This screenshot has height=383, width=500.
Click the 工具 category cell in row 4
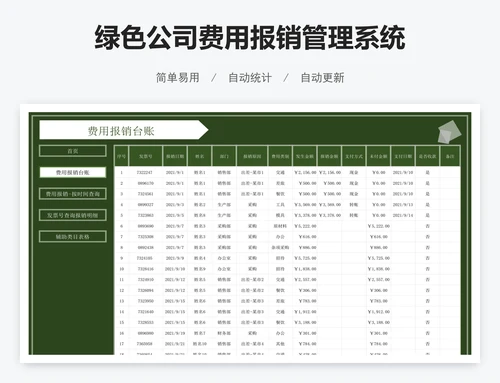(x=280, y=205)
